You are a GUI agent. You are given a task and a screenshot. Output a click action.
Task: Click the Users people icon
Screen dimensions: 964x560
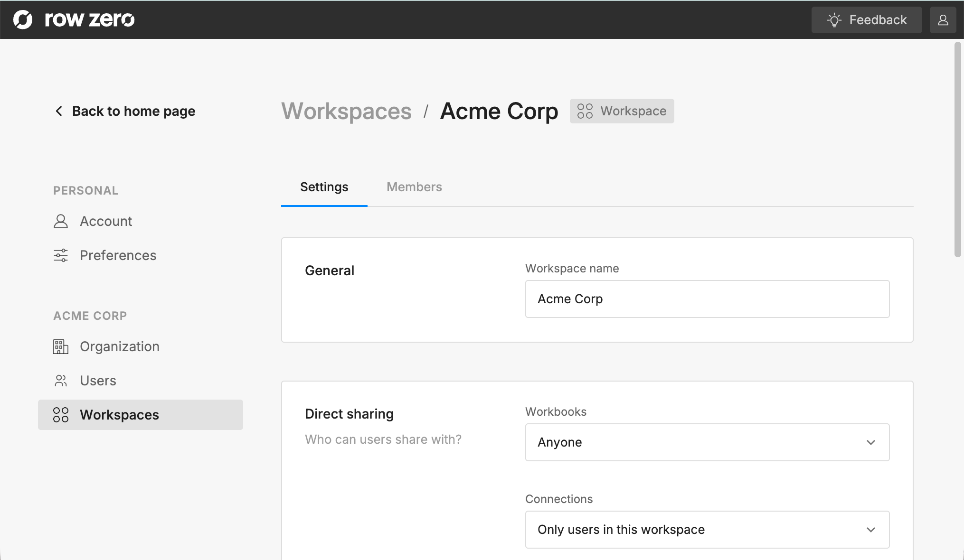coord(61,381)
